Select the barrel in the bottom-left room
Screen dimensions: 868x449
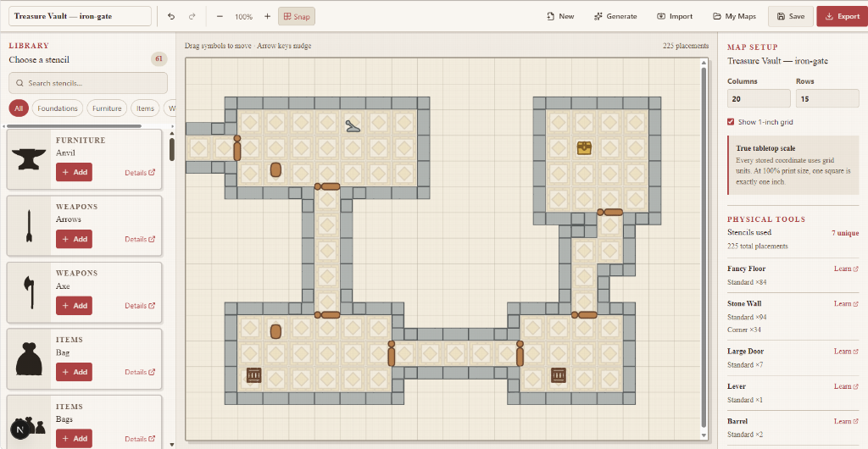pos(275,331)
